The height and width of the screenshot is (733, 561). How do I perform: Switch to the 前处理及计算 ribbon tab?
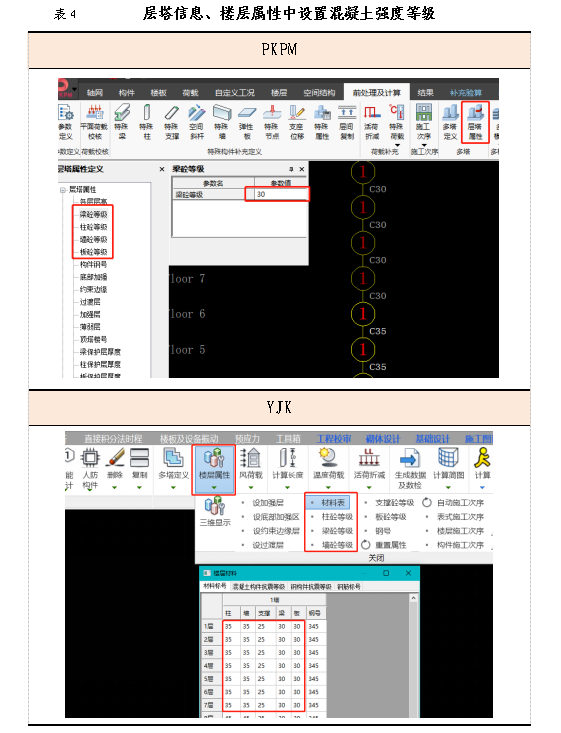click(x=376, y=93)
